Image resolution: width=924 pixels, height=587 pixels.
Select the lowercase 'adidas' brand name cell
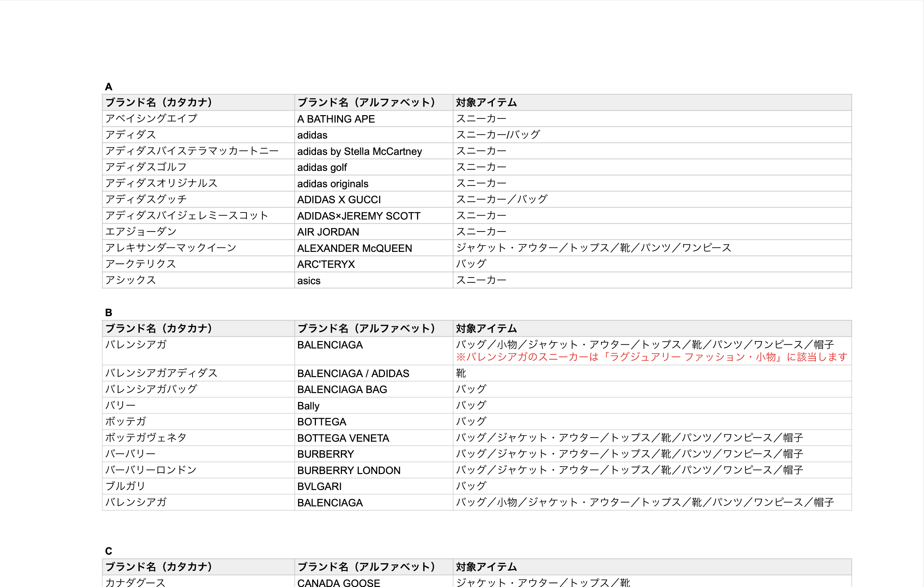(x=374, y=134)
